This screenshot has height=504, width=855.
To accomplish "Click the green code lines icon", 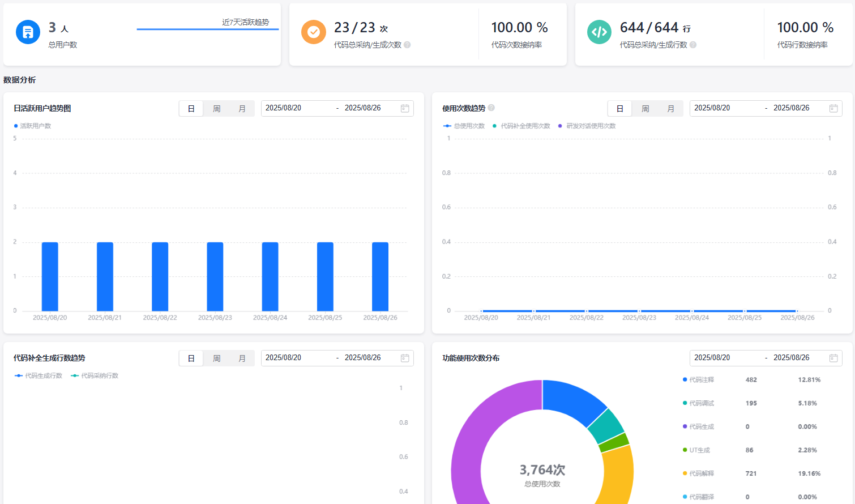I will 599,32.
